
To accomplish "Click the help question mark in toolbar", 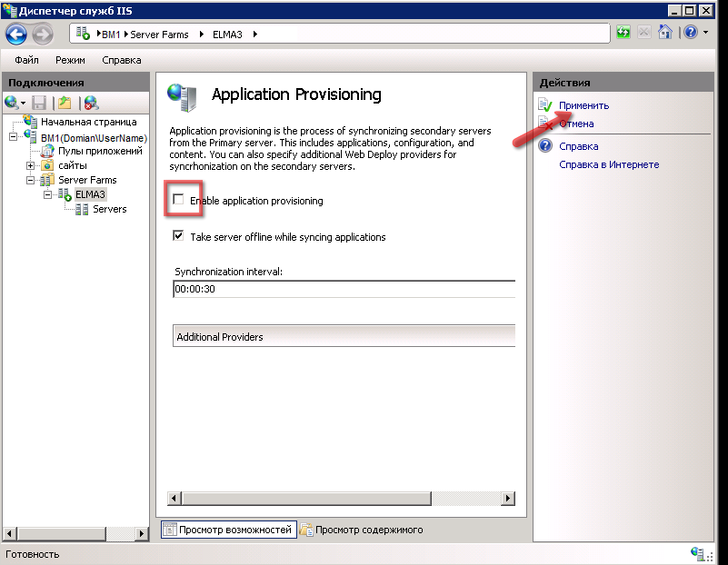I will click(x=690, y=34).
